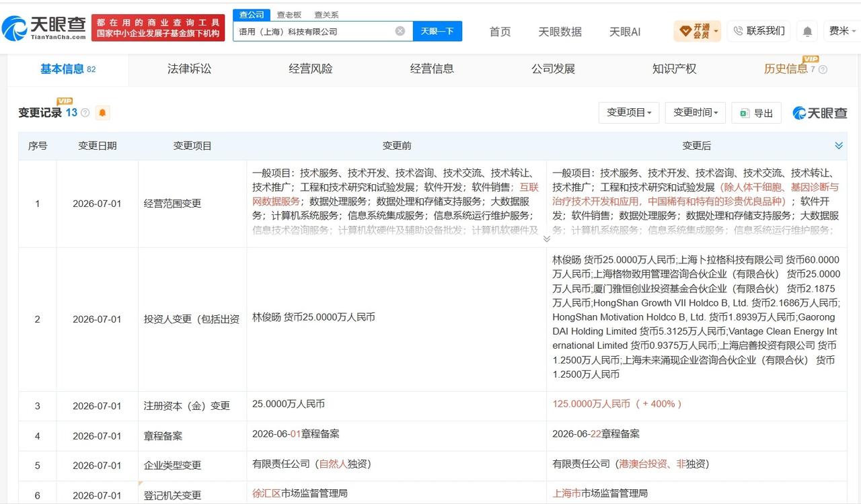Screen dimensions: 861x504
Task: Click 徐汇区市场监督管理局 text
Action: click(299, 493)
